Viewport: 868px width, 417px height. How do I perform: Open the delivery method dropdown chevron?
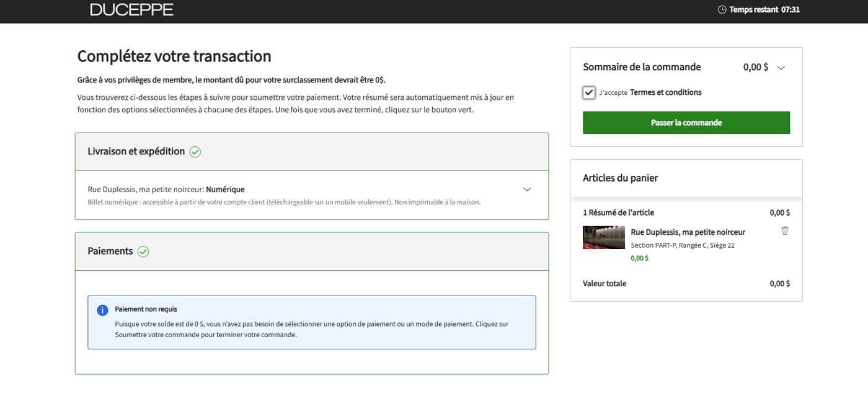point(527,190)
